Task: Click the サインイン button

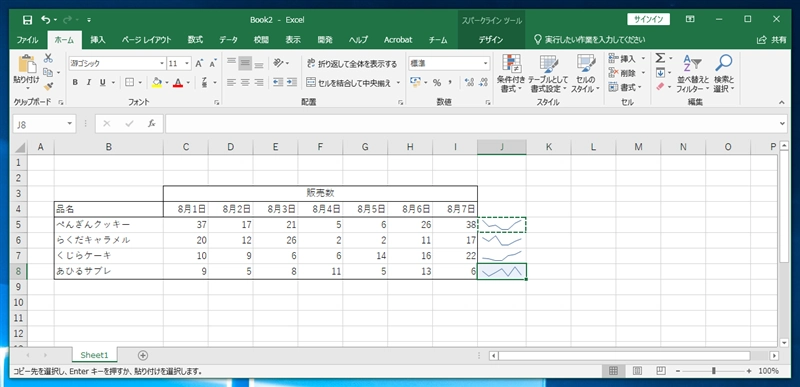Action: pos(648,19)
